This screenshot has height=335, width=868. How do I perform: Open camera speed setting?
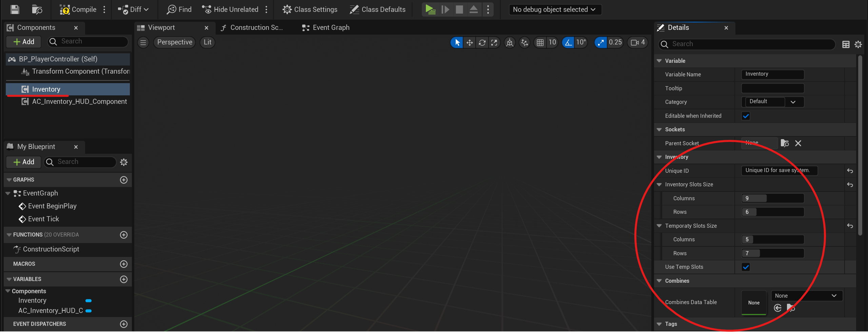pos(637,42)
